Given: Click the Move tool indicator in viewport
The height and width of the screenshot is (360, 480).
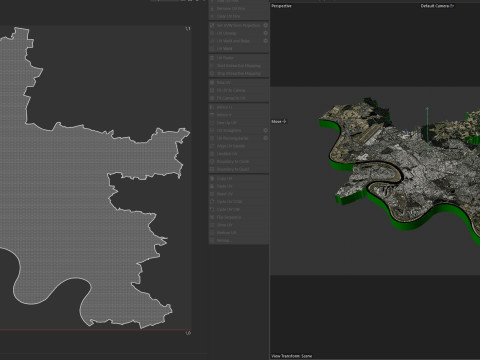Looking at the screenshot, I should (279, 122).
